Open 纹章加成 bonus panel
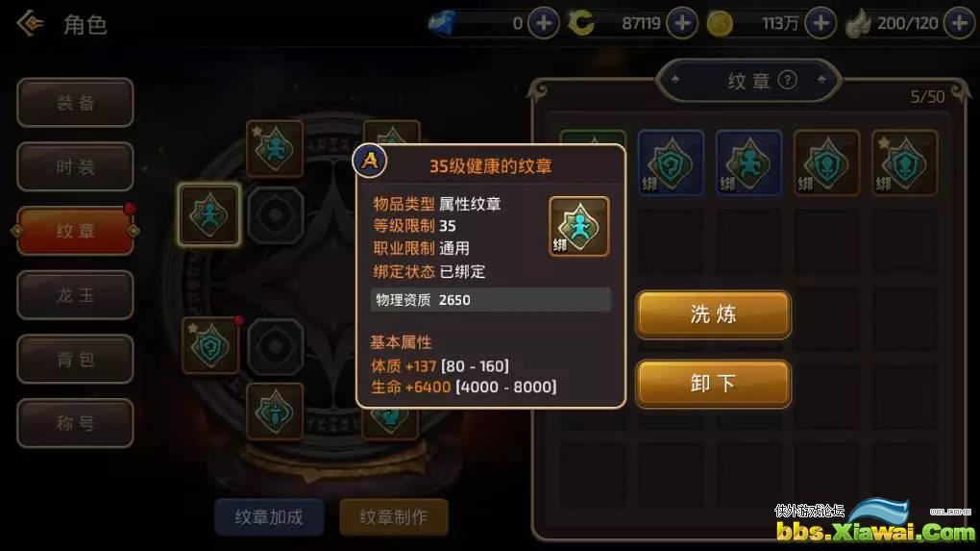Image resolution: width=980 pixels, height=551 pixels. click(x=269, y=516)
